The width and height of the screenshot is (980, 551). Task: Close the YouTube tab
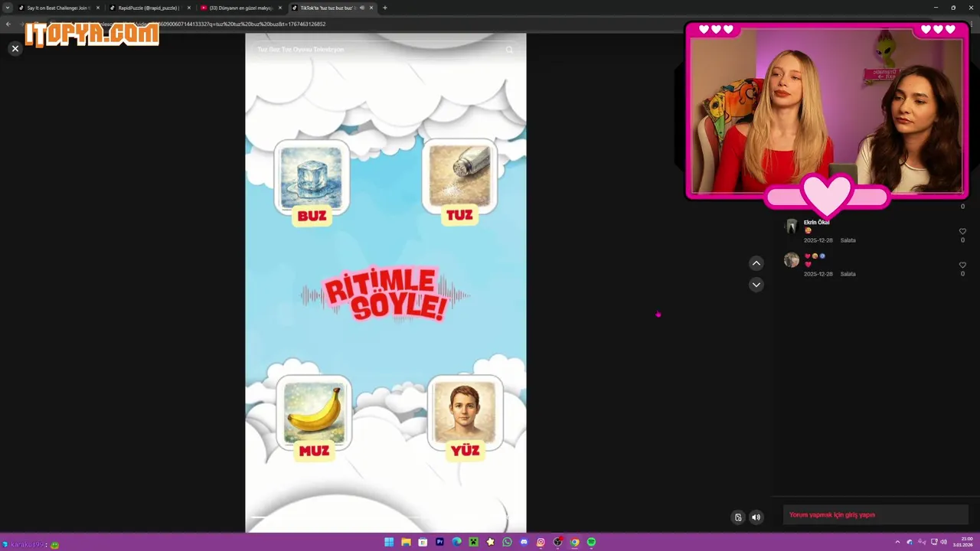point(280,8)
